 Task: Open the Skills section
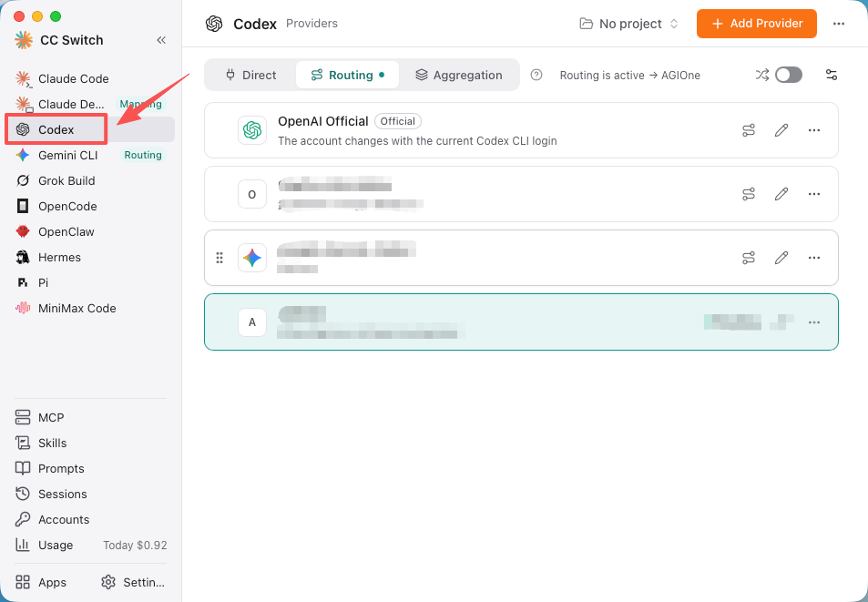90,443
